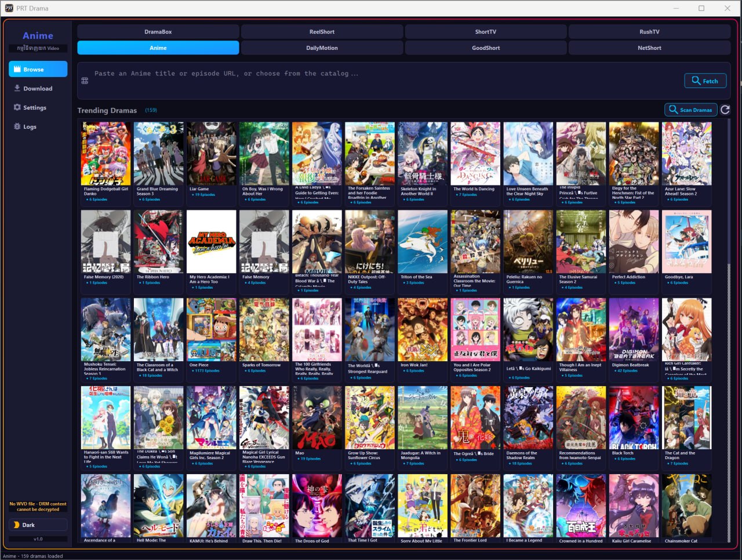Click the catalog grid icon in search box

point(85,81)
